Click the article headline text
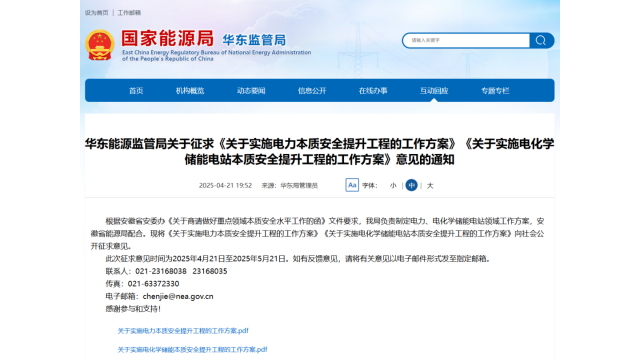The width and height of the screenshot is (640, 360). pyautogui.click(x=320, y=151)
